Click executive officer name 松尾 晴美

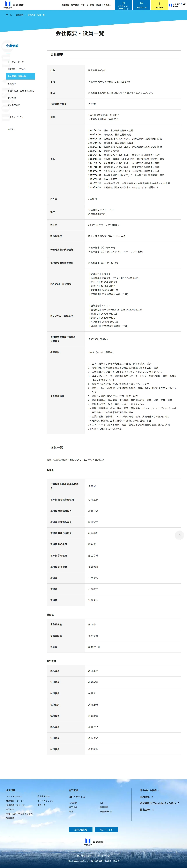(93, 749)
